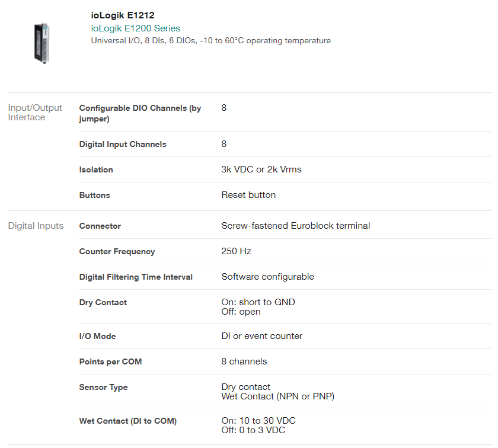Click the 3k VDC or 2k Vrms value
The image size is (498, 448).
click(261, 169)
